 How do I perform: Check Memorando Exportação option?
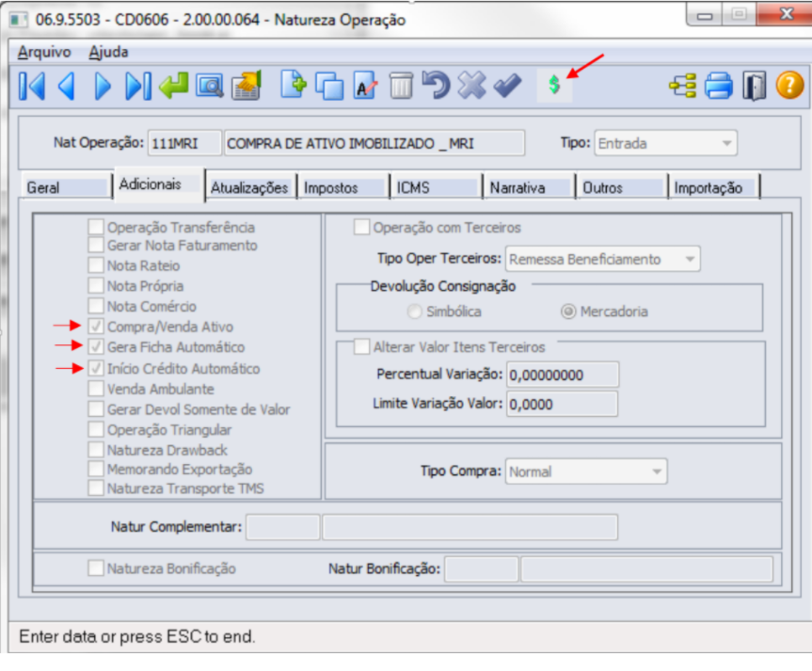point(96,469)
